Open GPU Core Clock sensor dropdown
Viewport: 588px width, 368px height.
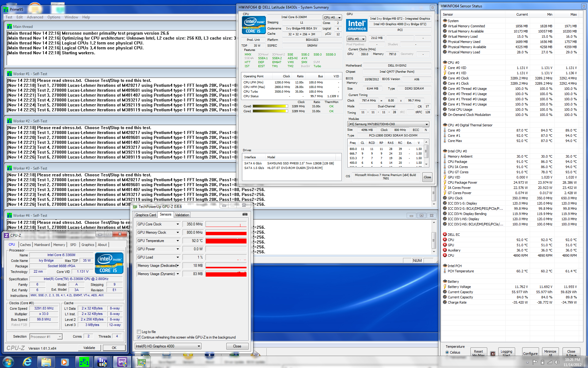pyautogui.click(x=178, y=224)
